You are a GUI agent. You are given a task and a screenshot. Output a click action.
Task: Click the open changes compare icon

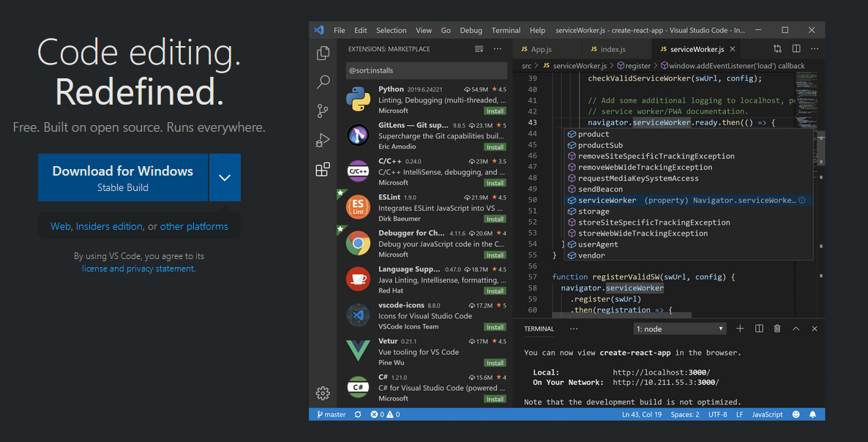tap(778, 49)
